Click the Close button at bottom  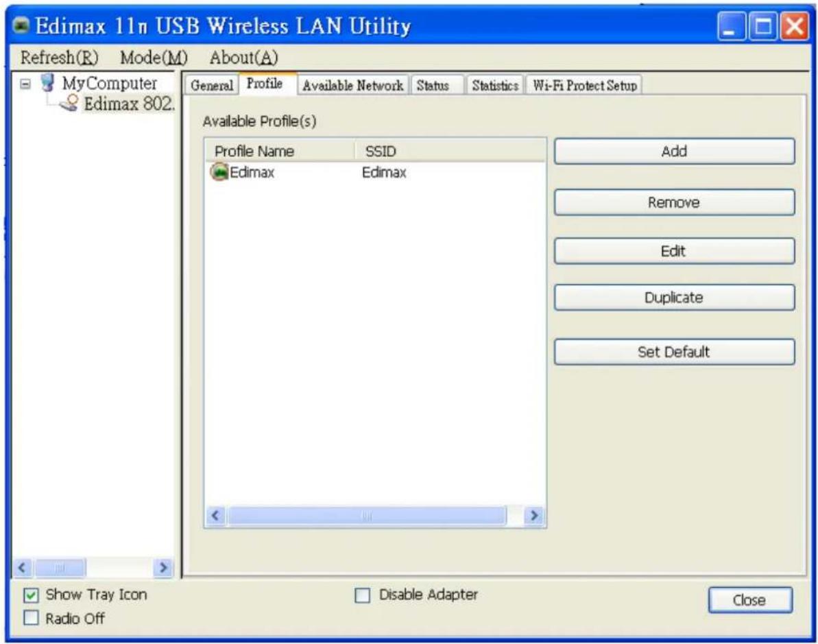pyautogui.click(x=749, y=600)
